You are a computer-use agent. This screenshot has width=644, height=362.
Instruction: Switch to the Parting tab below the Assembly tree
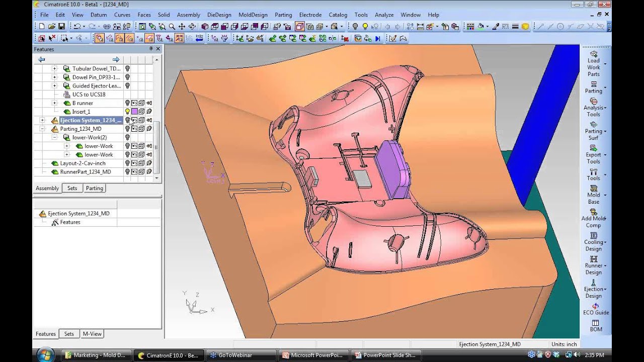[94, 188]
